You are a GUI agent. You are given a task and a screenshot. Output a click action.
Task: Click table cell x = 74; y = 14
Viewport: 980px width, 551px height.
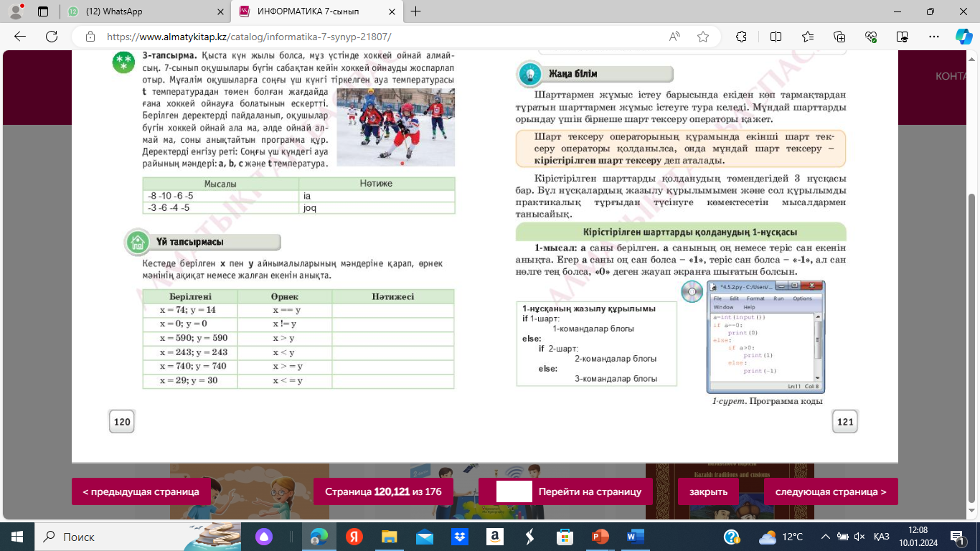point(189,310)
